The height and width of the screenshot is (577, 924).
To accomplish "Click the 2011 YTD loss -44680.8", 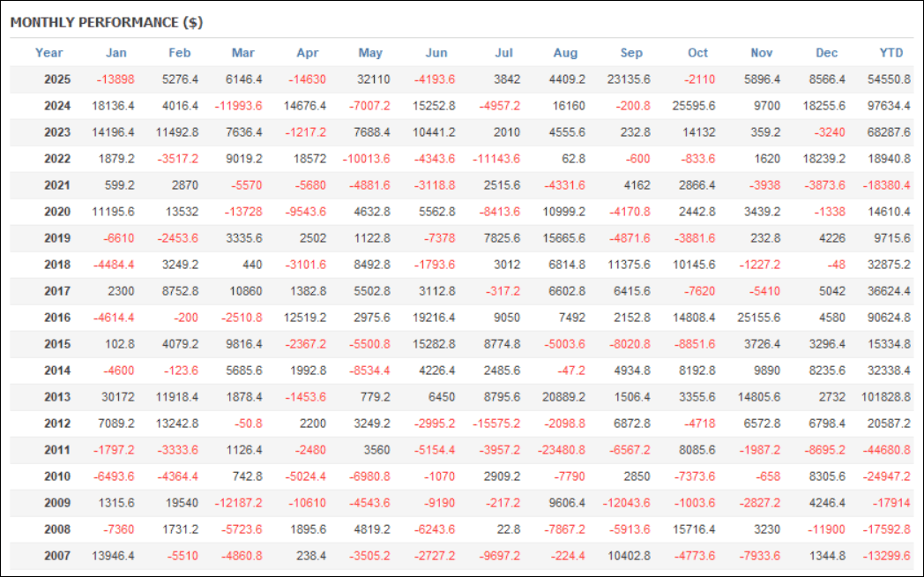I will click(886, 450).
